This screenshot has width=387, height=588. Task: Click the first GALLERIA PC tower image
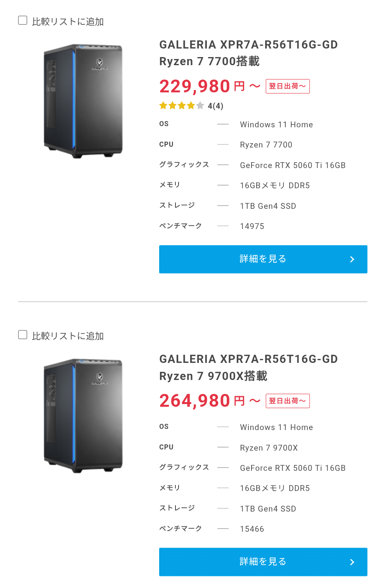pos(83,101)
